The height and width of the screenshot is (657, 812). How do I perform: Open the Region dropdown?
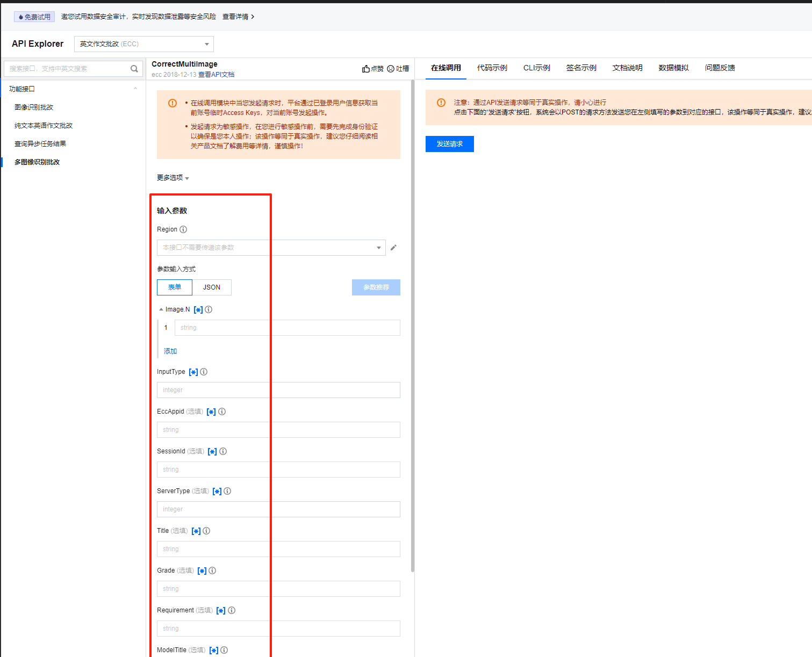(x=271, y=248)
